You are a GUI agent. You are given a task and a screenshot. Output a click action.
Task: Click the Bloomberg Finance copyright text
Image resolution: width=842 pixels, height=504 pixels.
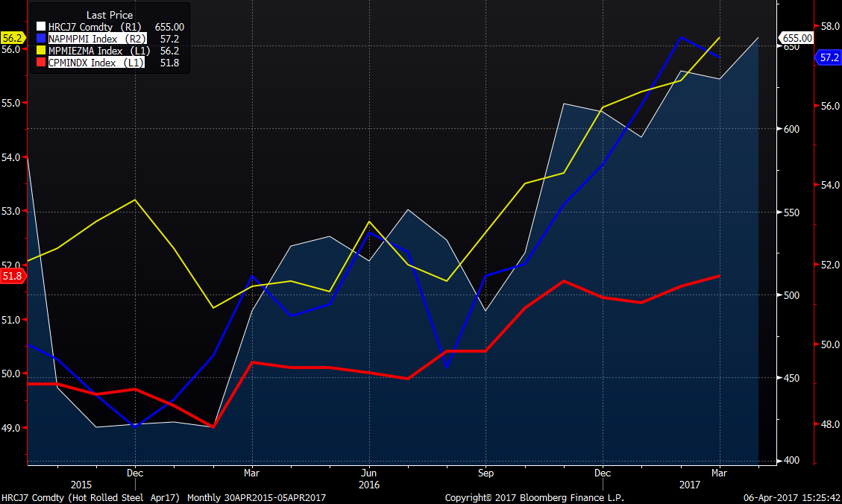tap(534, 497)
